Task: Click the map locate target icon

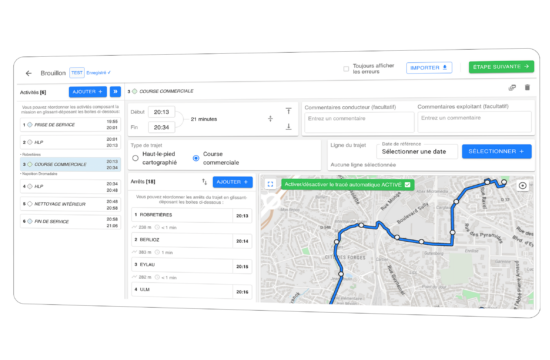Action: click(522, 186)
